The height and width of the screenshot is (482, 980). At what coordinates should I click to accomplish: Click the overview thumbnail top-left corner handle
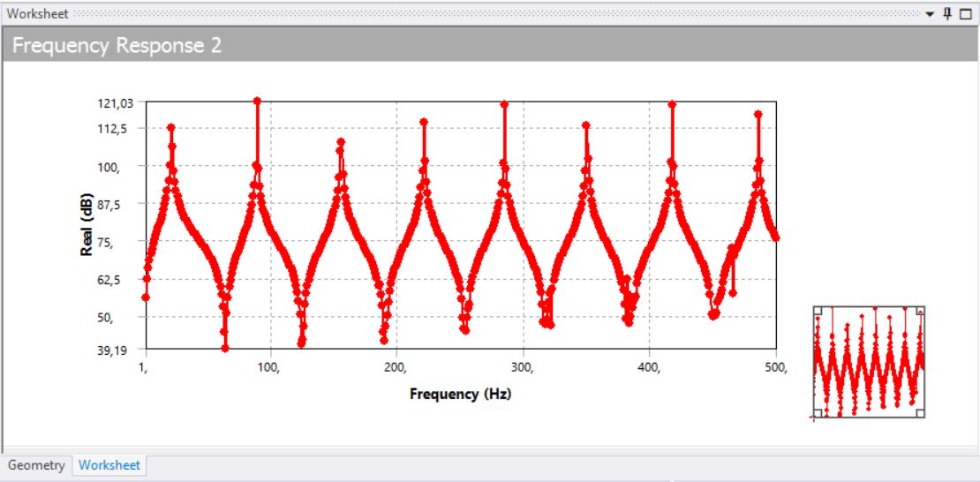818,311
